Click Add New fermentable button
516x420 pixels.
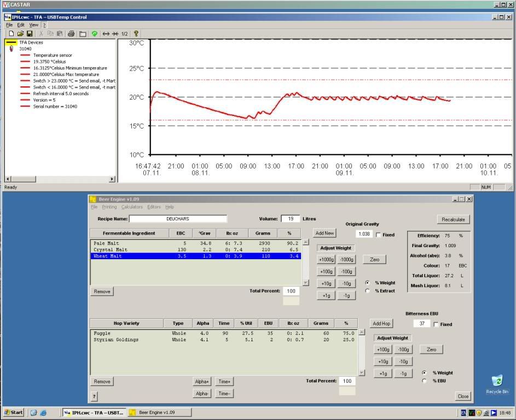coord(324,233)
